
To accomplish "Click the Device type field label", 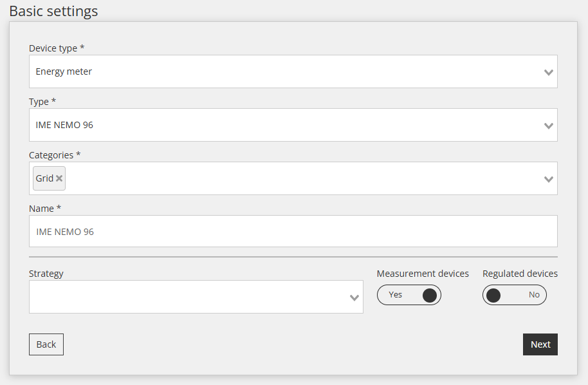I will pos(57,48).
